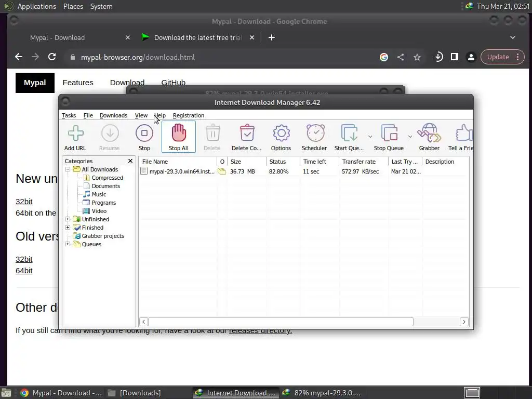
Task: Open the Applications system menu
Action: (x=37, y=6)
